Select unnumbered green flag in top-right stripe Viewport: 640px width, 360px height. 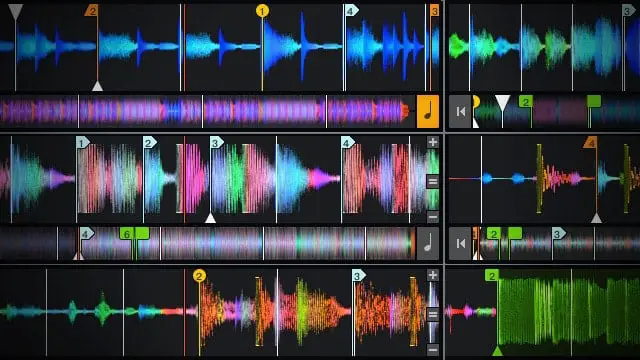594,102
